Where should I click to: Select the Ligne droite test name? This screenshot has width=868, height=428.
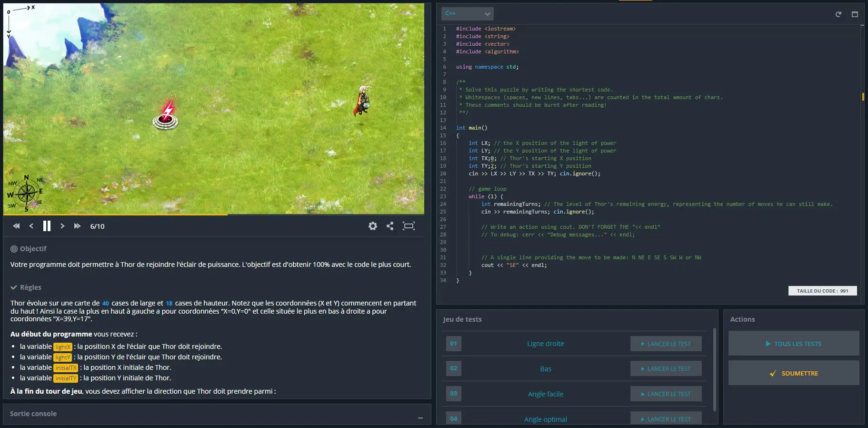coord(545,344)
